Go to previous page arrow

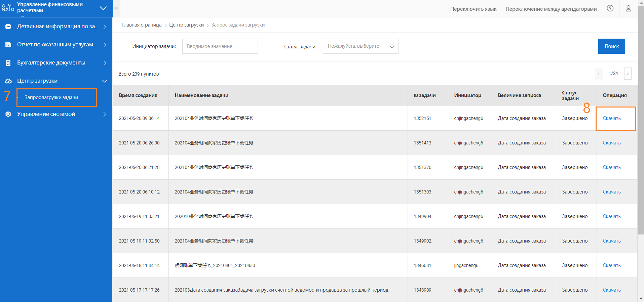(x=599, y=74)
